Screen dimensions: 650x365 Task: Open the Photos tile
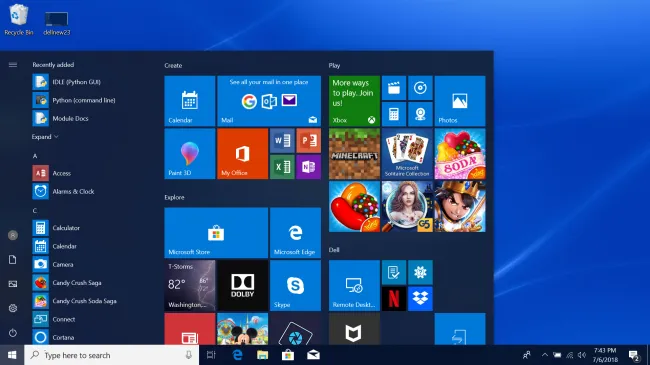[x=460, y=101]
